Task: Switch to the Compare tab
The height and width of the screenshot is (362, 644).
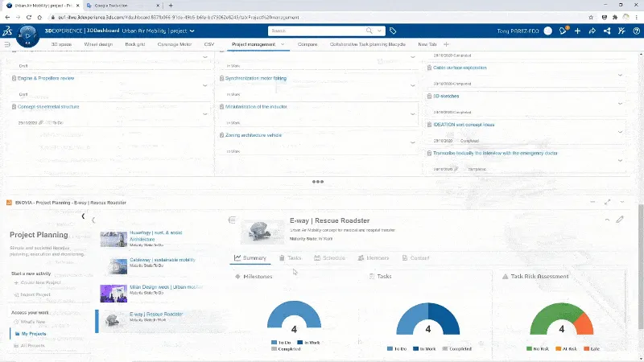Action: 308,44
